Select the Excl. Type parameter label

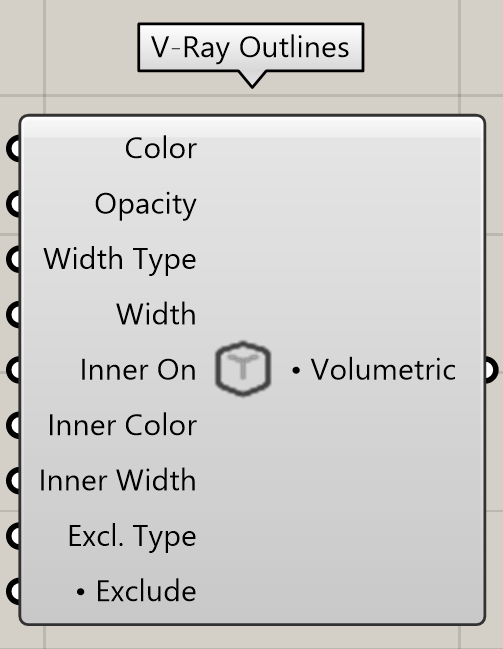pyautogui.click(x=132, y=536)
